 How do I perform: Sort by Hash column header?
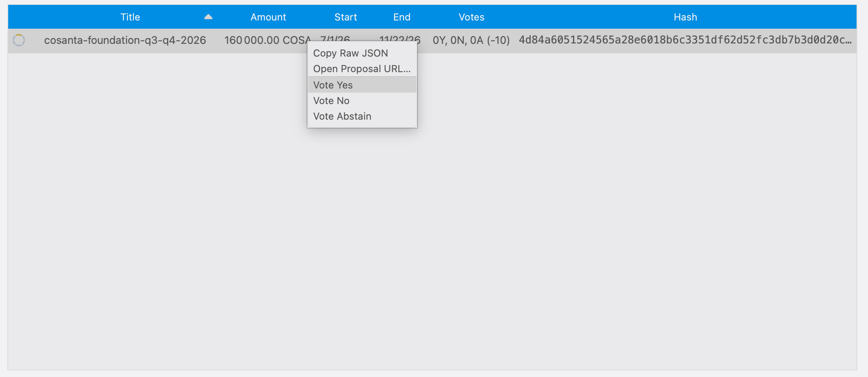[x=686, y=17]
